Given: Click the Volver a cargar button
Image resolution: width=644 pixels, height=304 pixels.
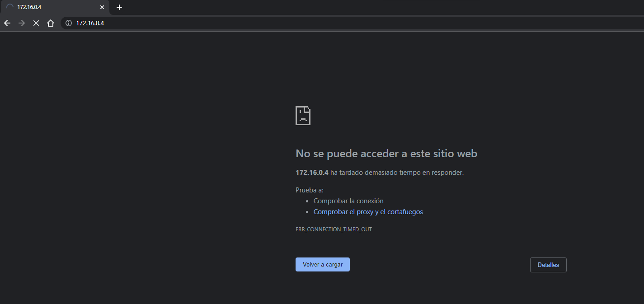Looking at the screenshot, I should point(323,265).
